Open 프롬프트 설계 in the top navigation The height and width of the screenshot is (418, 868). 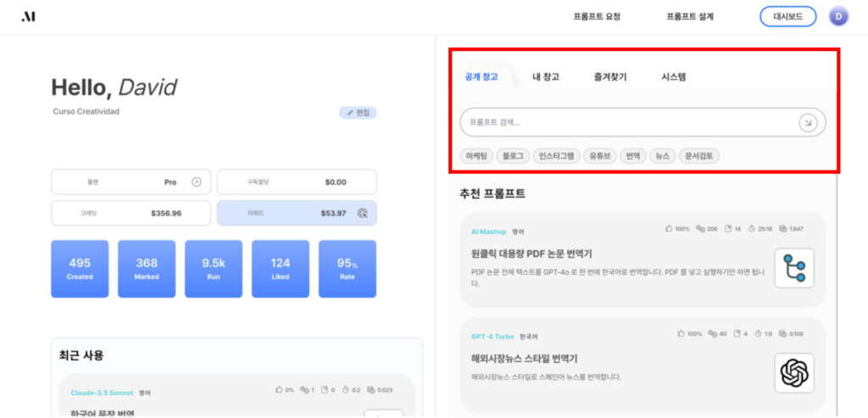690,16
